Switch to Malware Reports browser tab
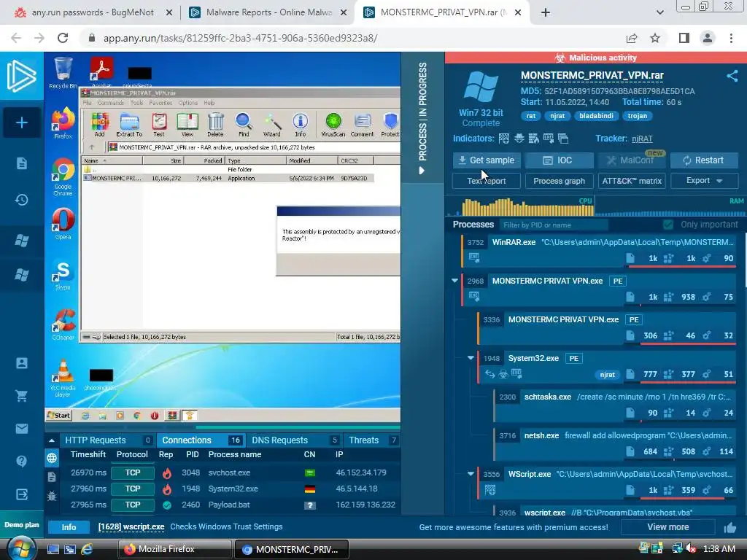This screenshot has height=560, width=747. coord(267,12)
